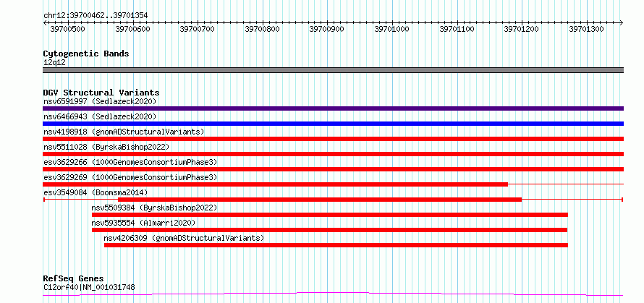Open variant esv3629269 1000Genomes label
Screen dimensions: 644x303
130,177
